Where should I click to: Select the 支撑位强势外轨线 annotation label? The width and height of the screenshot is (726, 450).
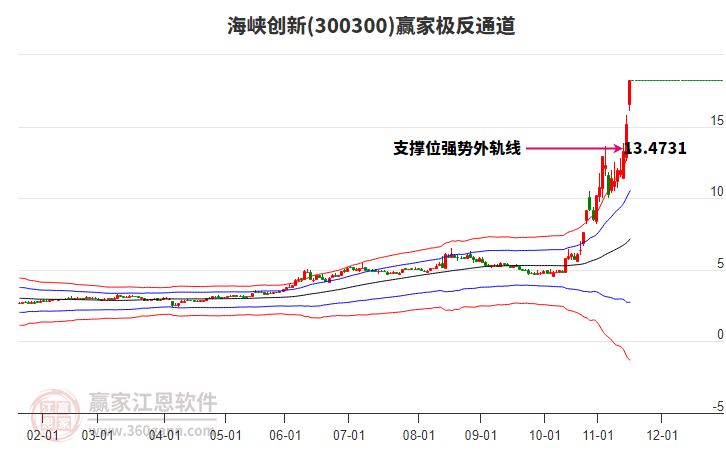click(x=457, y=148)
